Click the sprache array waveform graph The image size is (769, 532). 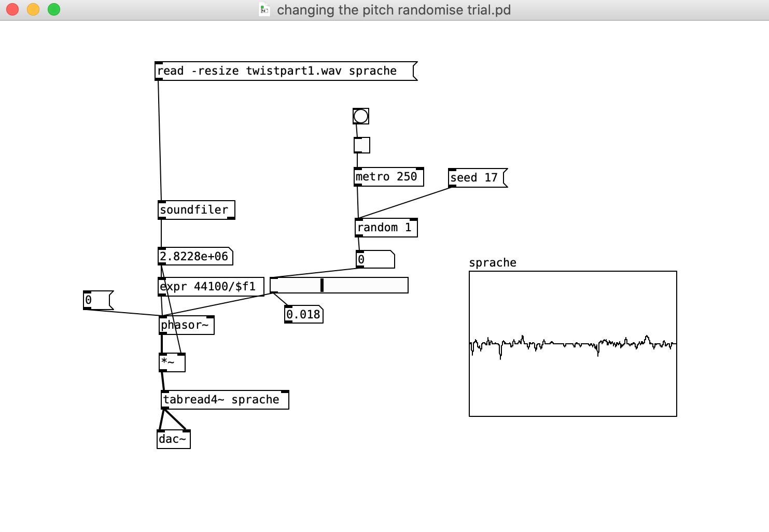[x=573, y=344]
